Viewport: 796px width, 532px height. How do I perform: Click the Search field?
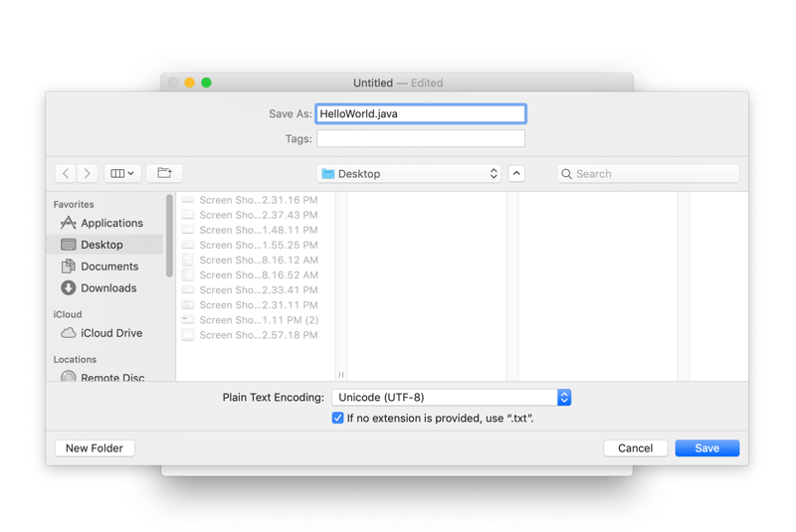[648, 173]
